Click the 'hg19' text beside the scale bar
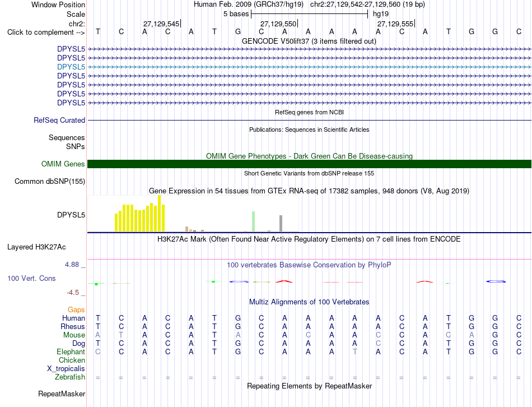 tap(381, 14)
